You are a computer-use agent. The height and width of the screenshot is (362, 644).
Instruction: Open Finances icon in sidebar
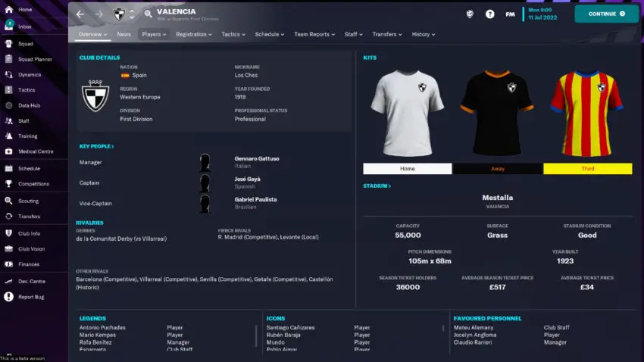coord(8,264)
